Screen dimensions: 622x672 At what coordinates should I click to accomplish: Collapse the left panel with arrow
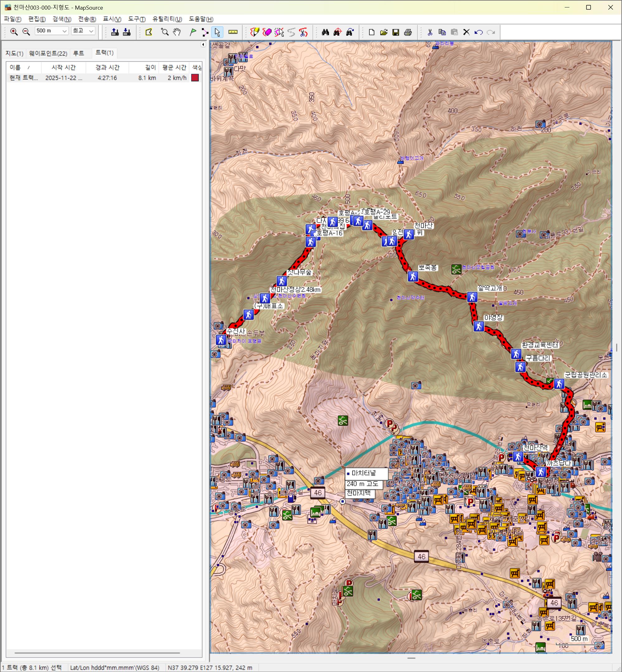coord(203,44)
